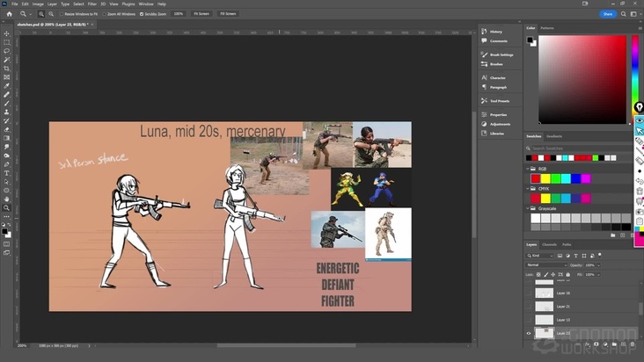Screen dimensions: 644x362
Task: Select the Lasso tool
Action: coord(7,51)
